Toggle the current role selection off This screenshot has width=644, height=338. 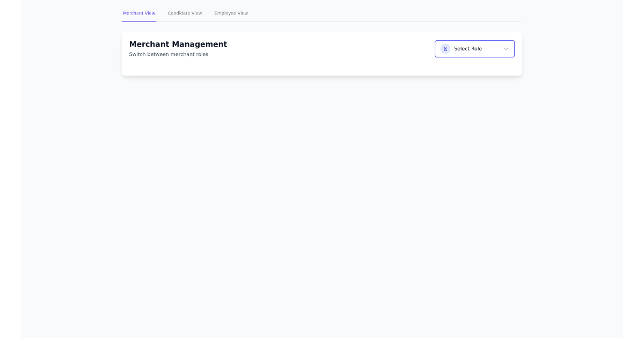click(x=474, y=49)
